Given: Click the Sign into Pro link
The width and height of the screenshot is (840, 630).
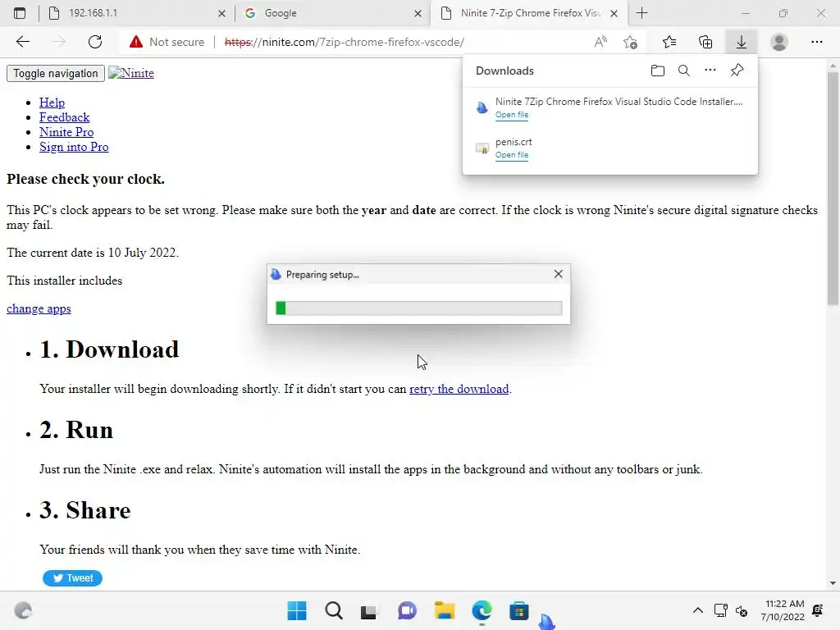Looking at the screenshot, I should point(74,147).
